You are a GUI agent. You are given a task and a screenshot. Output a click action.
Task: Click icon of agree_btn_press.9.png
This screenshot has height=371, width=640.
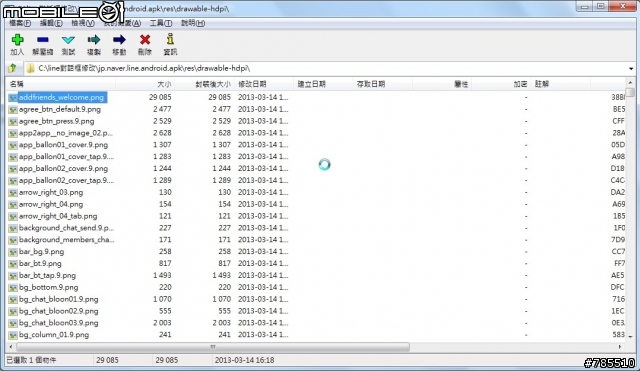pyautogui.click(x=13, y=121)
